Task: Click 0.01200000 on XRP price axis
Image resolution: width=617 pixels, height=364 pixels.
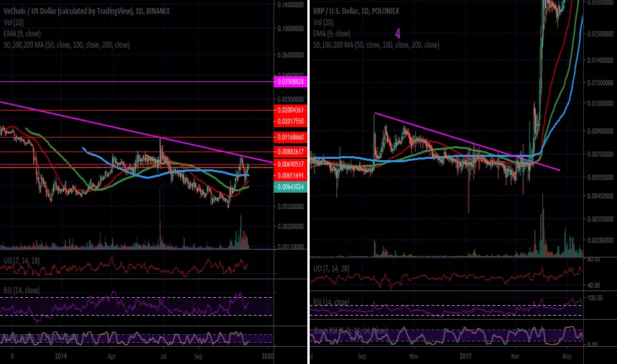Action: point(600,103)
